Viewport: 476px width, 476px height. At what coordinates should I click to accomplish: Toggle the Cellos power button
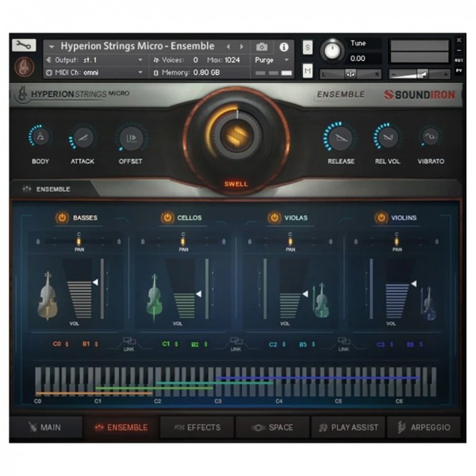pos(167,217)
